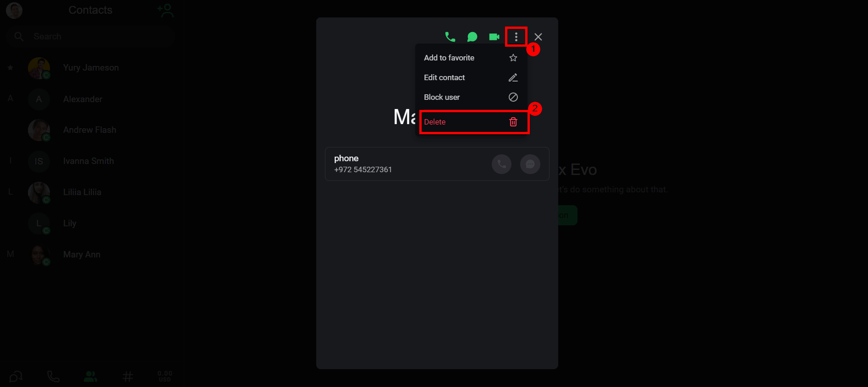Open the profile avatar at top left
This screenshot has height=387, width=868.
pyautogui.click(x=14, y=10)
